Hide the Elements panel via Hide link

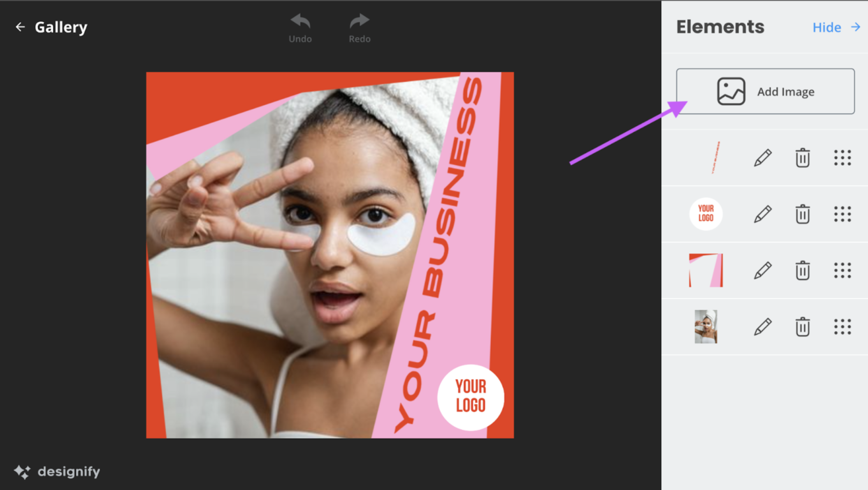click(826, 28)
